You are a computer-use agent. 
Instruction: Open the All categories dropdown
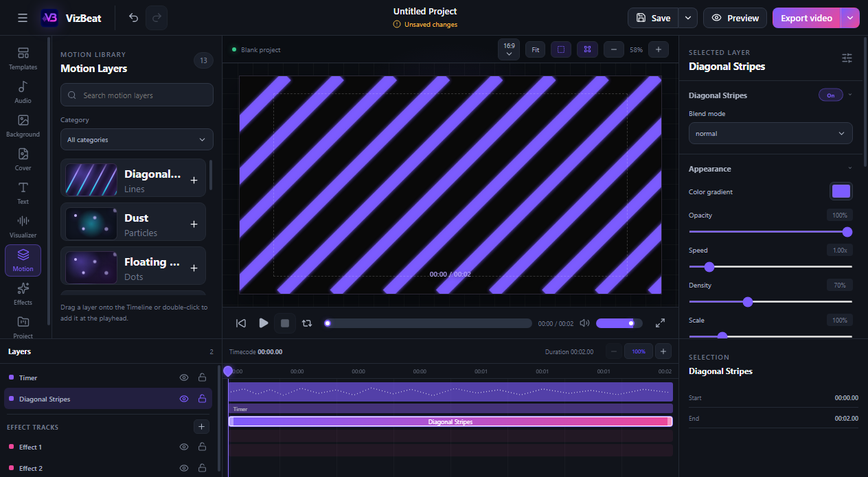point(137,139)
